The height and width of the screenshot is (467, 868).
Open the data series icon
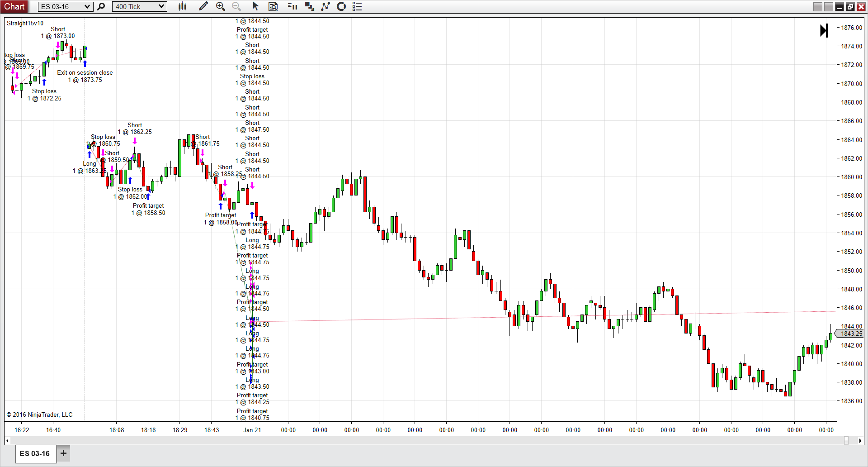click(x=310, y=6)
